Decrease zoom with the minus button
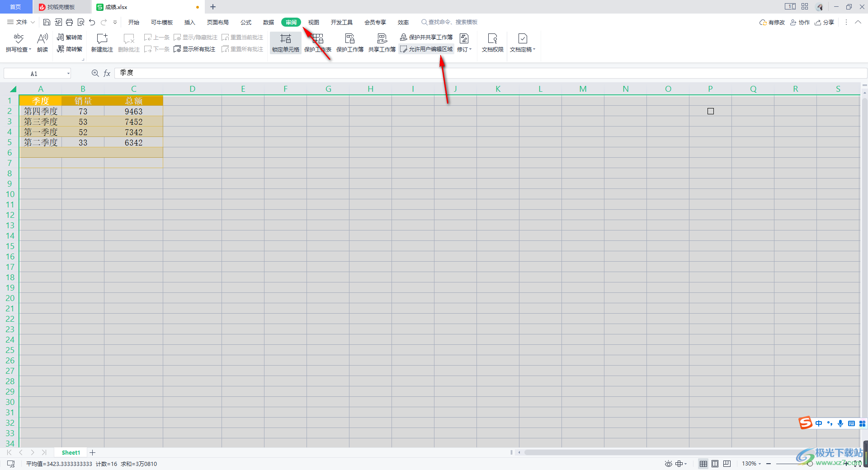 tap(769, 464)
